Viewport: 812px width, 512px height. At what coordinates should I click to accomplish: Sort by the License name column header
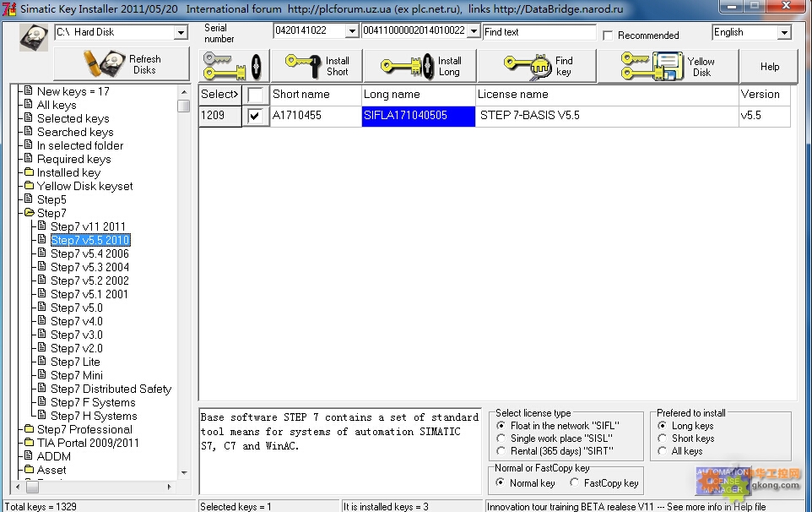(x=607, y=95)
